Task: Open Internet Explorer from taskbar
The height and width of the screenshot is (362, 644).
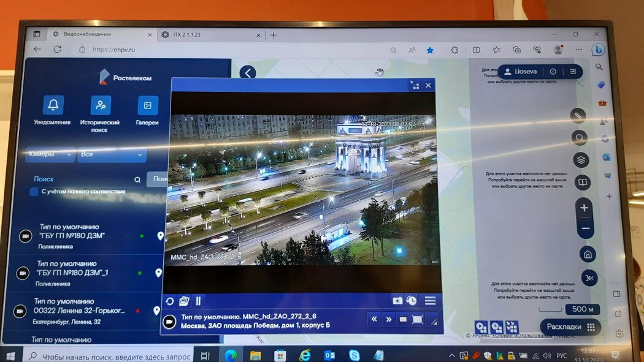Action: [305, 355]
